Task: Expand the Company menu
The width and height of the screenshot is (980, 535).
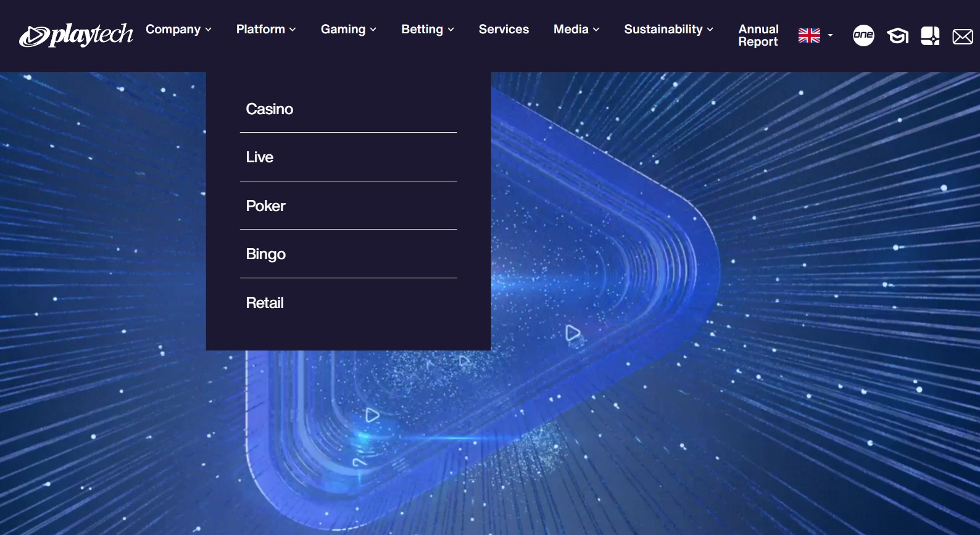Action: pos(178,29)
